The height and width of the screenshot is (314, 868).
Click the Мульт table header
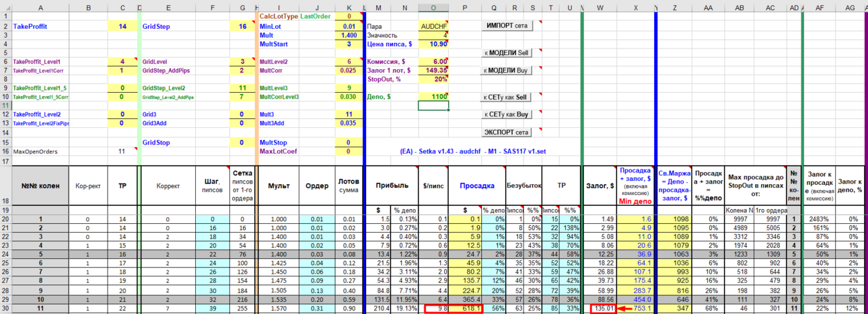(278, 186)
